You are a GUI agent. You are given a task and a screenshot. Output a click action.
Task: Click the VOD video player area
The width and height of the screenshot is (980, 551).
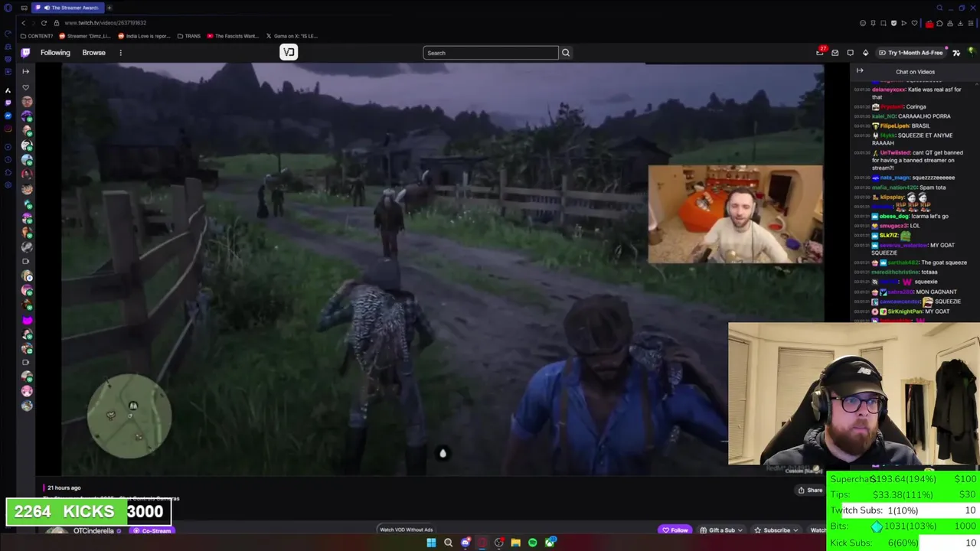(443, 269)
